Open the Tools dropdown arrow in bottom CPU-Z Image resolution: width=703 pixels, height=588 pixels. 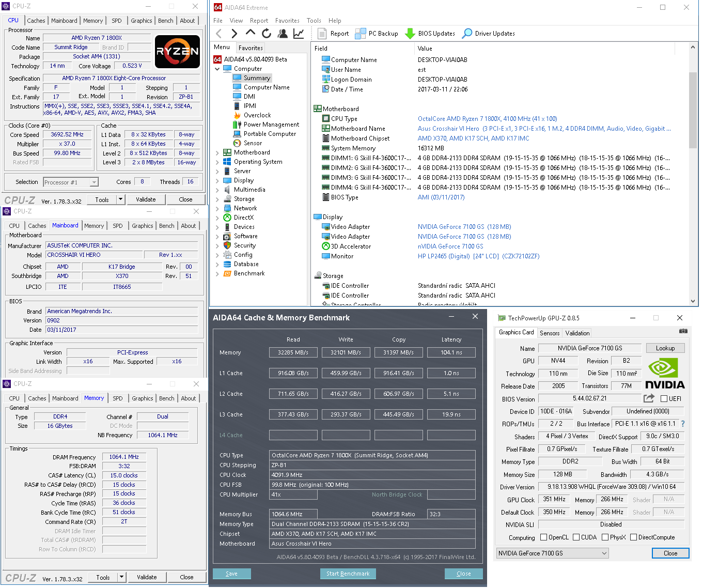(x=121, y=577)
